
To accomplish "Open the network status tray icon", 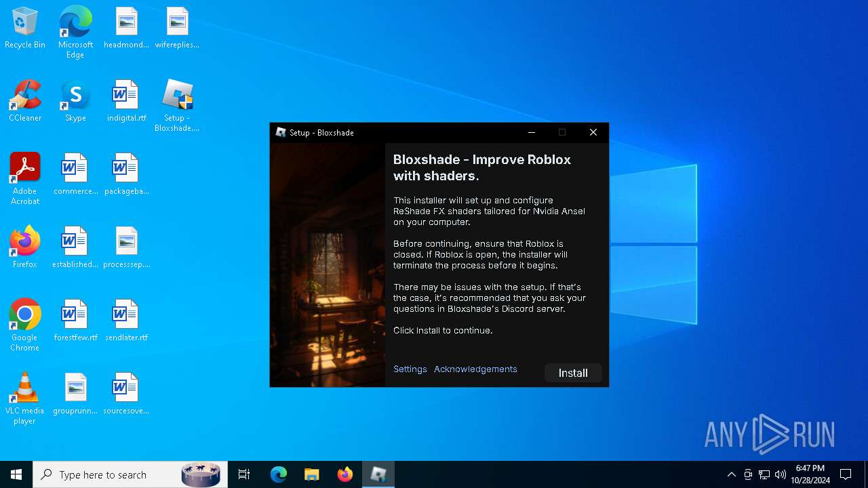I will point(764,474).
